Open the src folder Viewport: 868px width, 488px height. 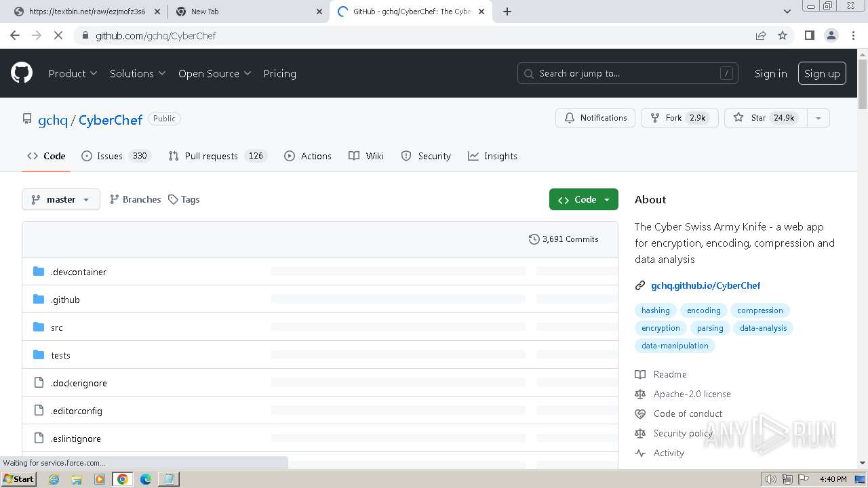(x=57, y=327)
